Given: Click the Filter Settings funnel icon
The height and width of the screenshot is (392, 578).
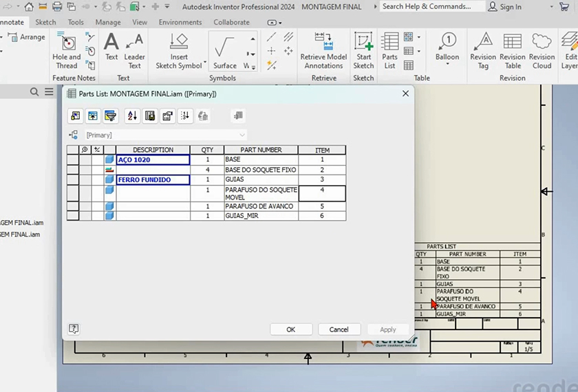Looking at the screenshot, I should (x=110, y=116).
